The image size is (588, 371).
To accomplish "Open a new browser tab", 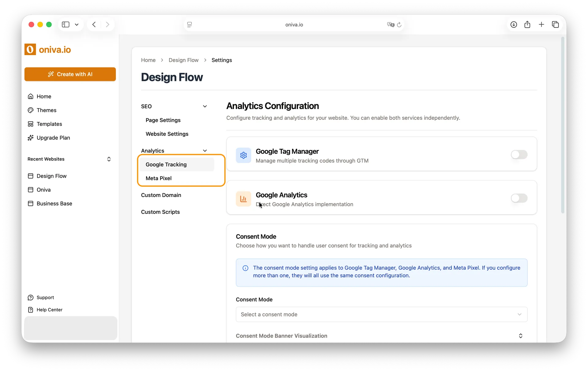I will 541,25.
